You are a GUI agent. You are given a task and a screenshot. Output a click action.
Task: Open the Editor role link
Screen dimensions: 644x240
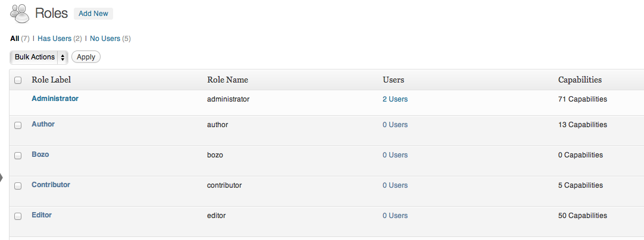point(42,215)
